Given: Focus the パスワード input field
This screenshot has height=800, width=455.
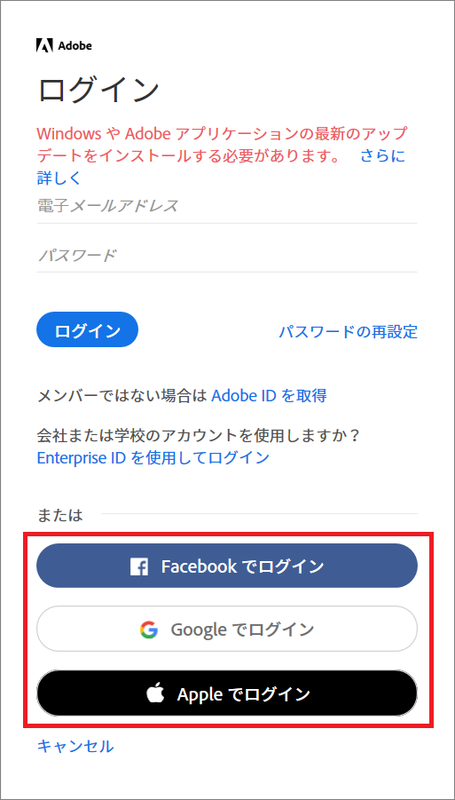Looking at the screenshot, I should click(x=227, y=255).
